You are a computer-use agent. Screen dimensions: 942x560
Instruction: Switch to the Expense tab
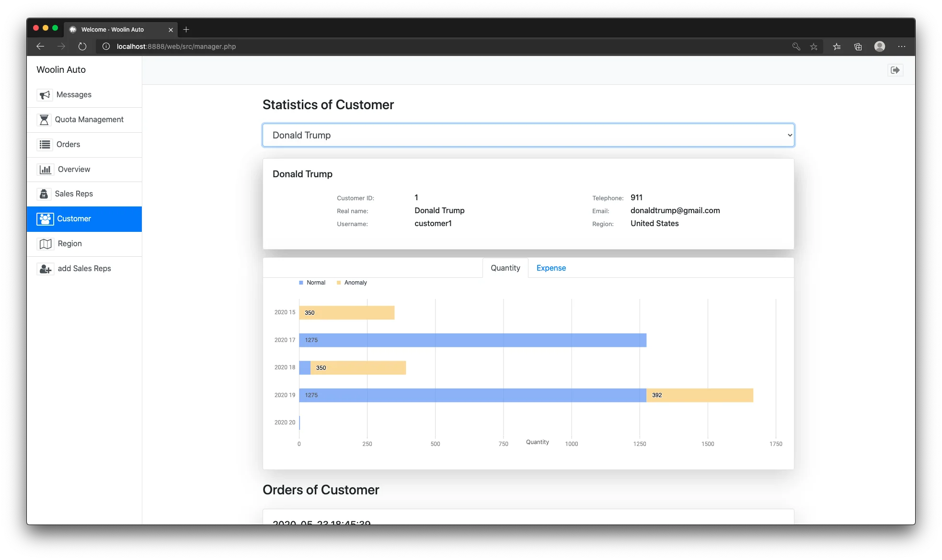coord(551,268)
